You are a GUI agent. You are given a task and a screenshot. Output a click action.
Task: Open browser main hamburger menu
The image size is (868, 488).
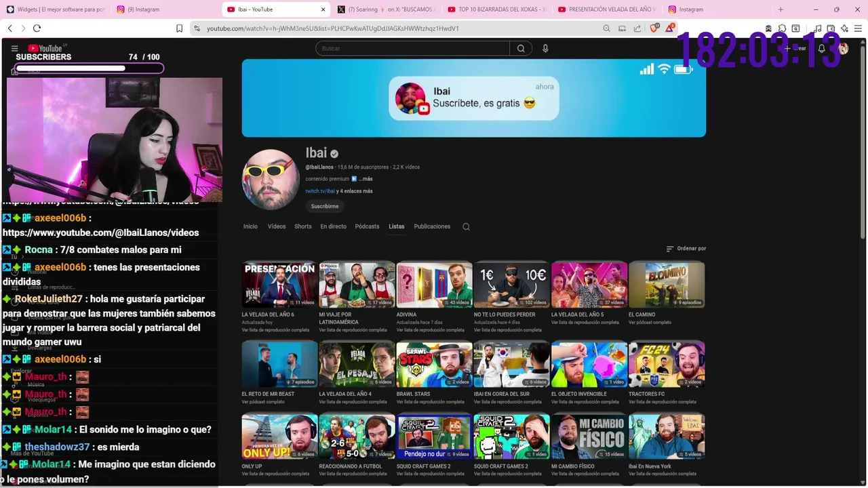(x=858, y=28)
